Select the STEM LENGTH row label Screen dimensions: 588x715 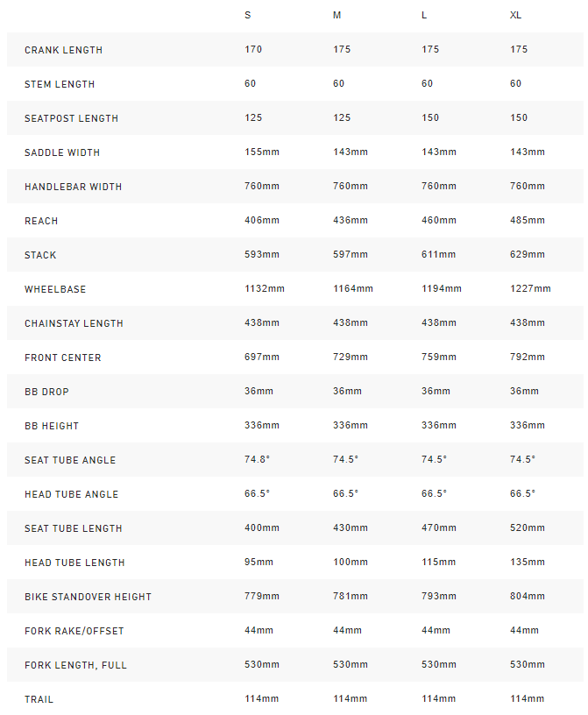[x=60, y=84]
